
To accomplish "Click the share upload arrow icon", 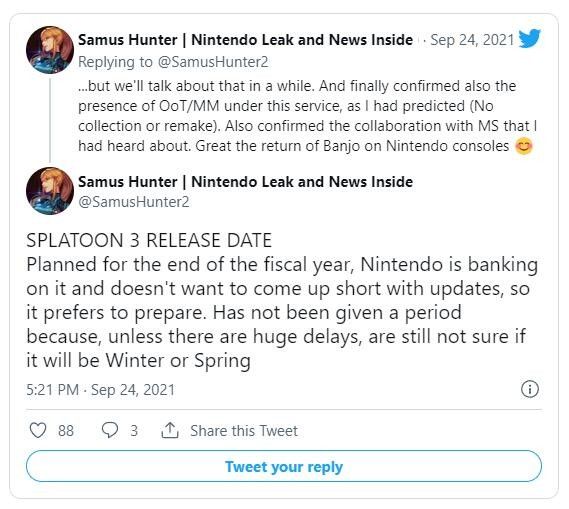I will [169, 430].
